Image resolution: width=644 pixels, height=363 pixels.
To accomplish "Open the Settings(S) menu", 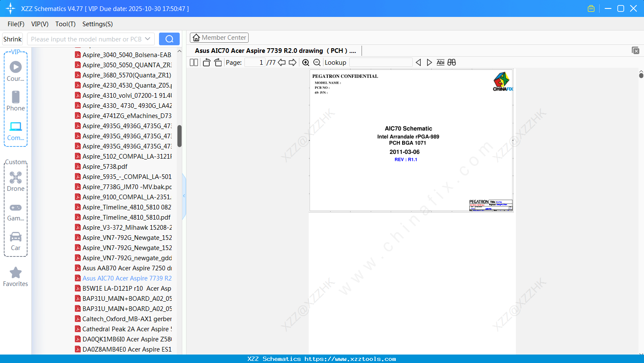I will click(x=98, y=24).
